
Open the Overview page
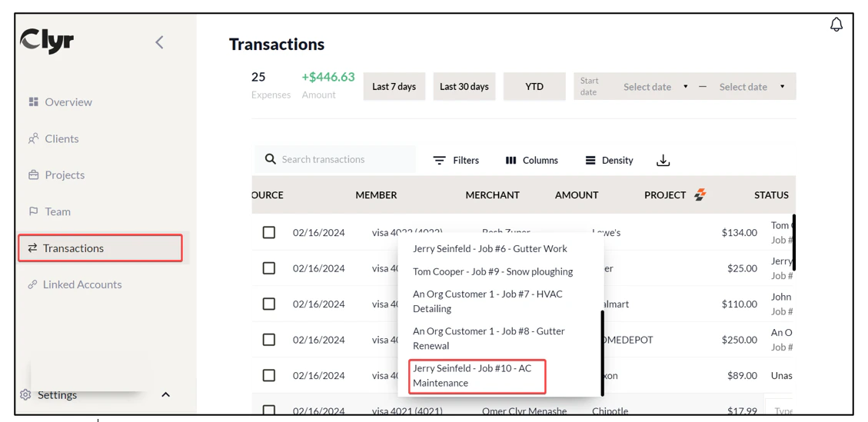pyautogui.click(x=60, y=102)
